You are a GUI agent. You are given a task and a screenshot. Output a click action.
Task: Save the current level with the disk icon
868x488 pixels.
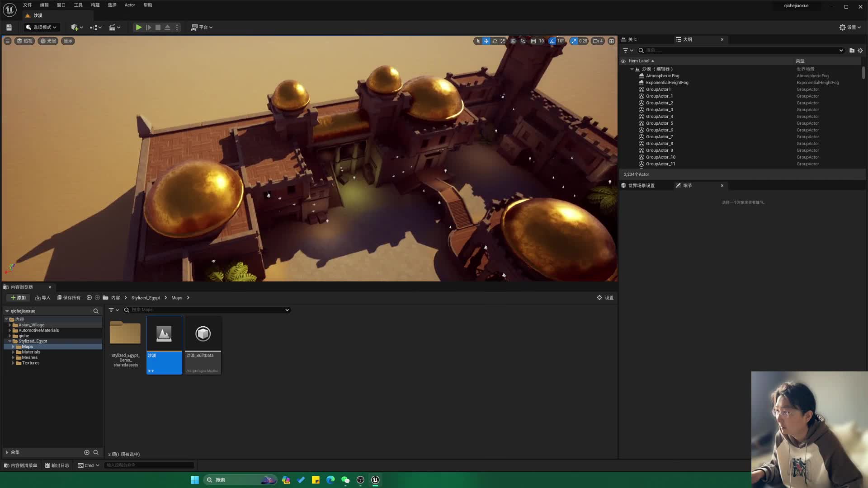click(9, 28)
